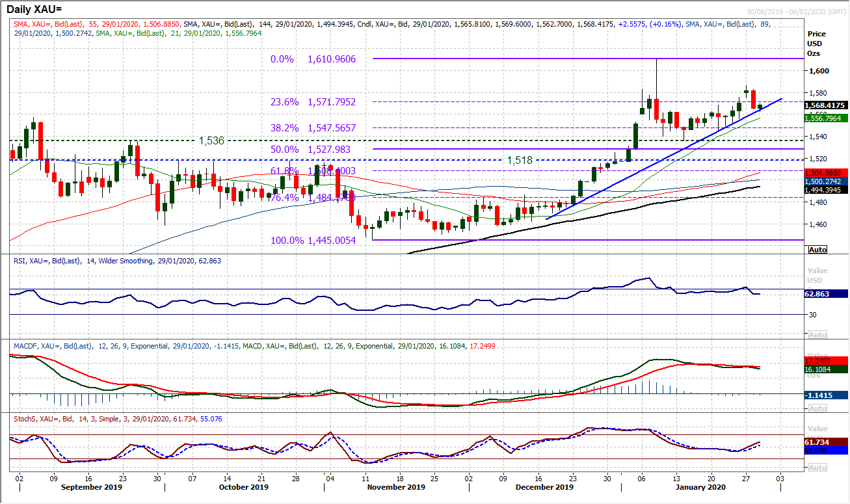Image resolution: width=850 pixels, height=504 pixels.
Task: Click the red MACD 17.2499 value tag
Action: [826, 360]
